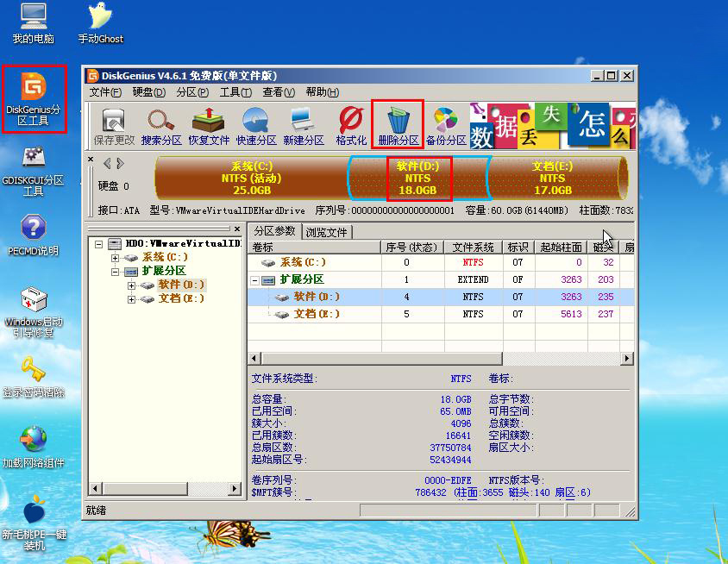Go to next disk arrow
Screen dimensions: 728x564
(x=120, y=163)
